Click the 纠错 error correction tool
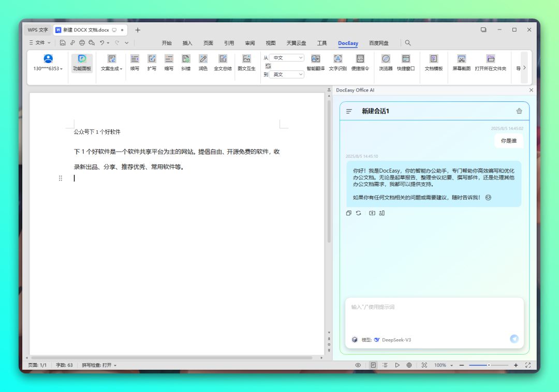This screenshot has width=559, height=392. point(186,62)
